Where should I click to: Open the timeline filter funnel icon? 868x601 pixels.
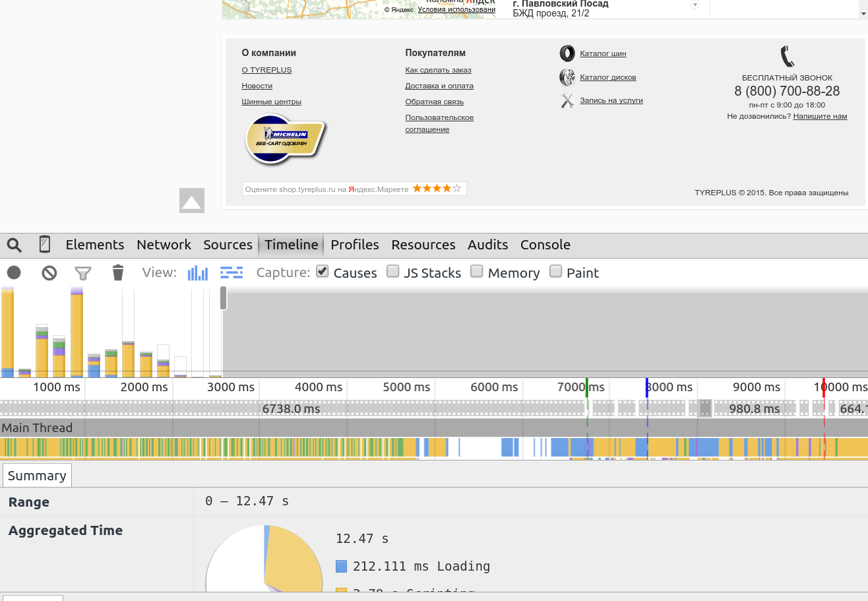(x=83, y=272)
